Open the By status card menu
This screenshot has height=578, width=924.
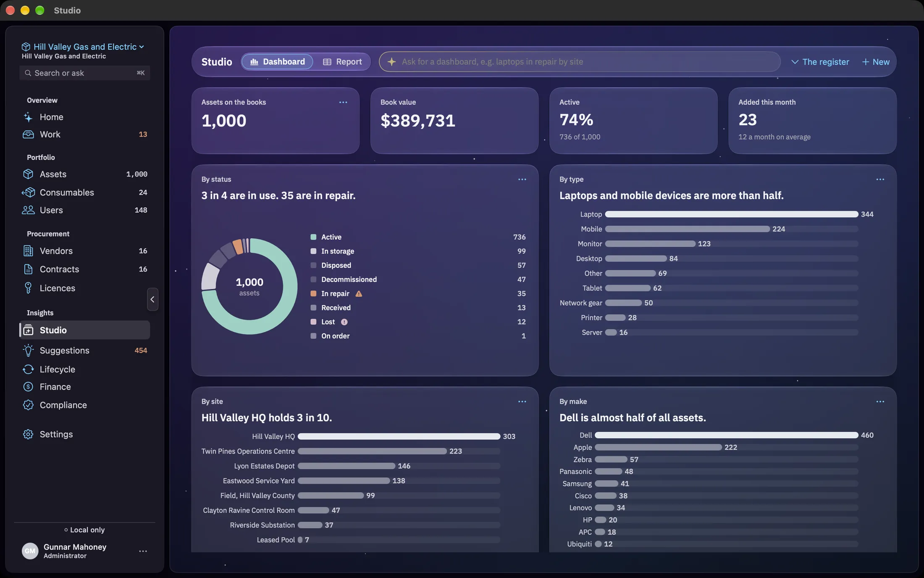click(522, 179)
